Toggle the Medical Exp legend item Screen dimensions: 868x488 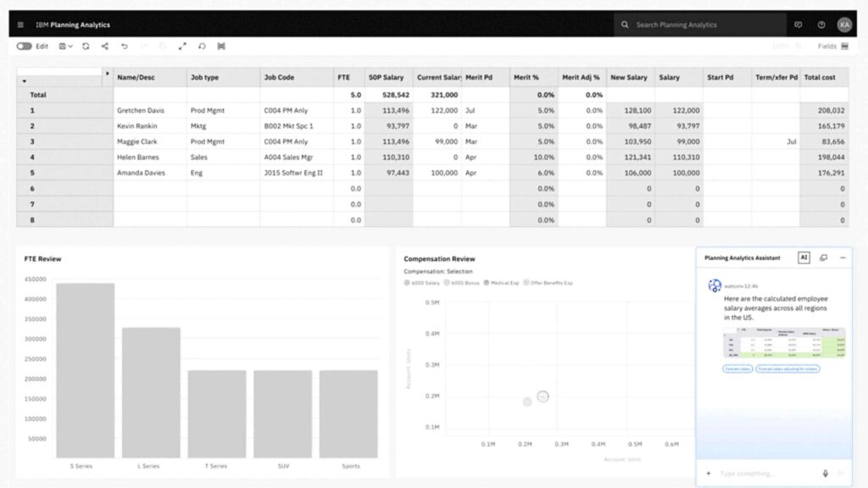(x=502, y=283)
